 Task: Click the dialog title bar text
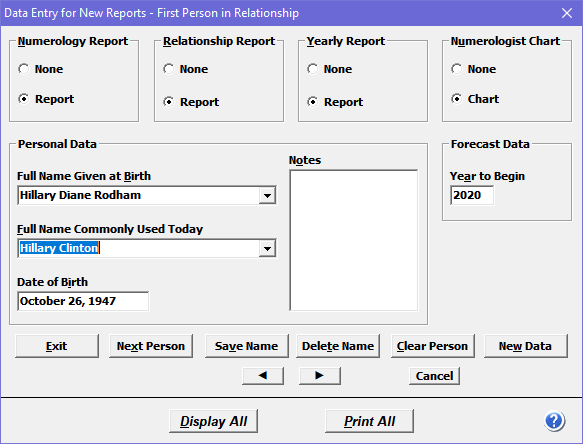[x=151, y=13]
